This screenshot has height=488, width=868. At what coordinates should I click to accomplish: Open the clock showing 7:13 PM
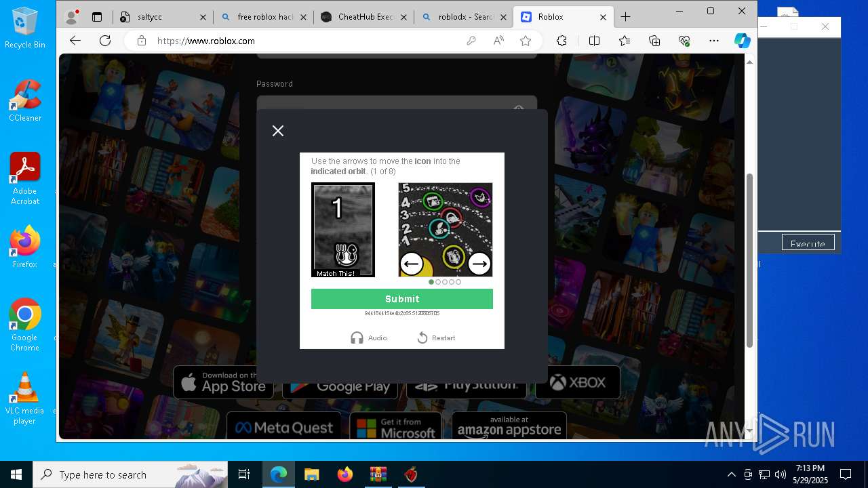[811, 474]
